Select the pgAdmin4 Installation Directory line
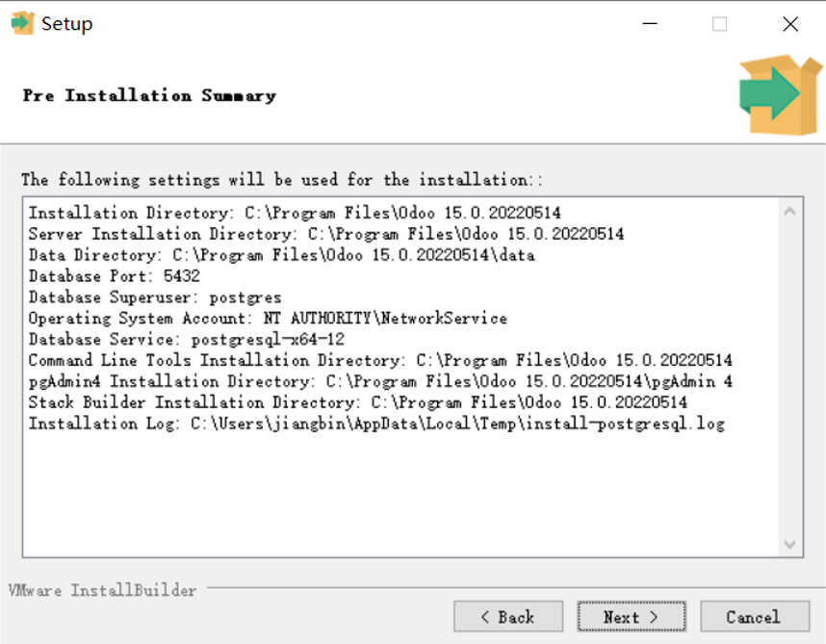The image size is (826, 644). click(x=380, y=381)
